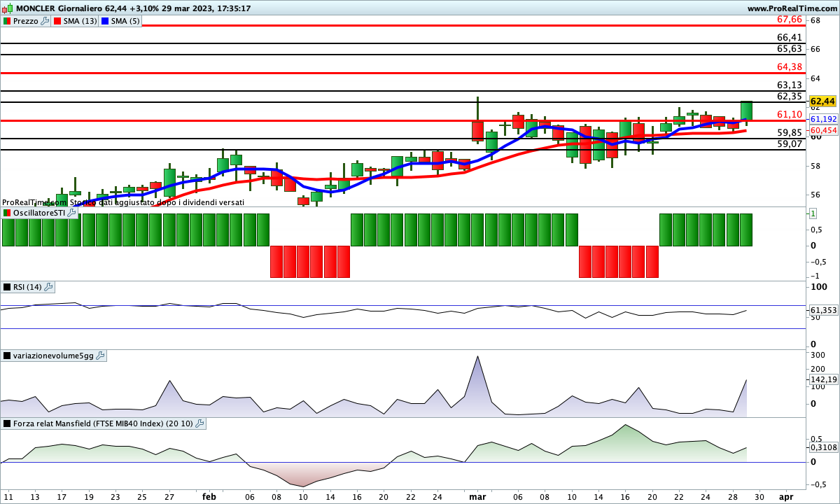The height and width of the screenshot is (504, 840).
Task: Click the 65,63 price level label
Action: pos(790,49)
